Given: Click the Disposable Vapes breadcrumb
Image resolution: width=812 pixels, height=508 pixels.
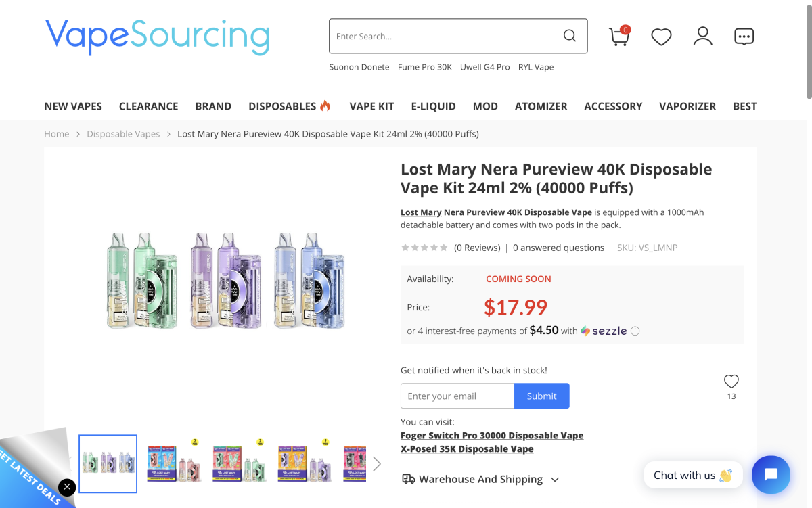Looking at the screenshot, I should pos(123,134).
